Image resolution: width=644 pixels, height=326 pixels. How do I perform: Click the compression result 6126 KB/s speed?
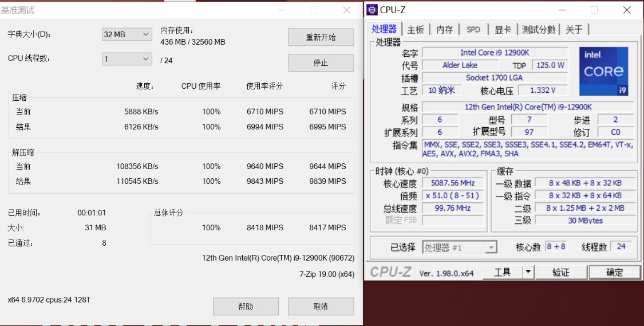coord(141,127)
